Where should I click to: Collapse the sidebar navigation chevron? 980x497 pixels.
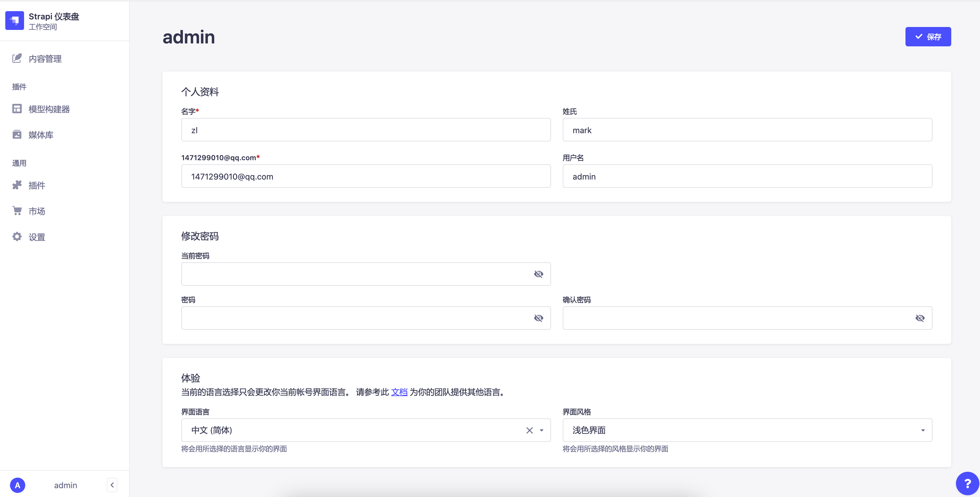(x=112, y=485)
